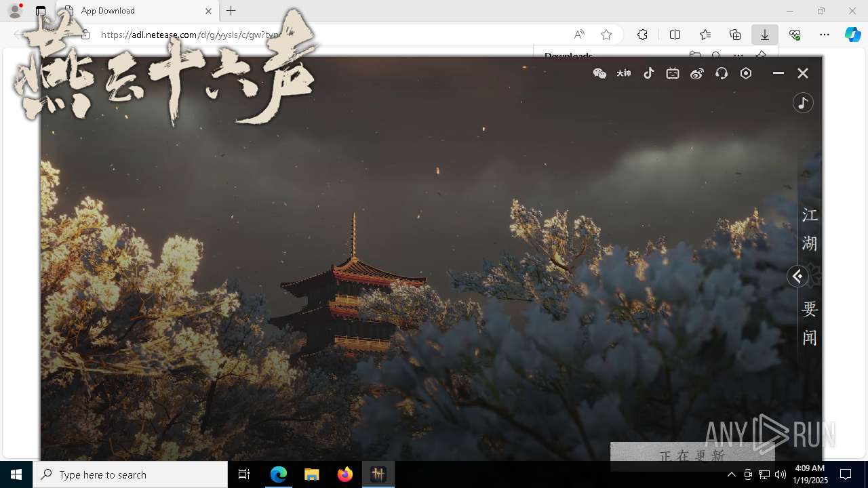868x488 pixels.
Task: Open Edge tab actions menu icon
Action: [x=41, y=11]
